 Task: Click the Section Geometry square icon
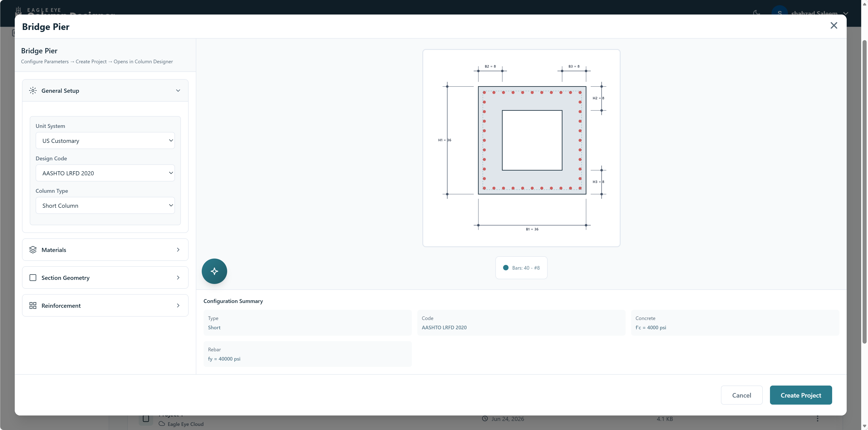tap(33, 278)
